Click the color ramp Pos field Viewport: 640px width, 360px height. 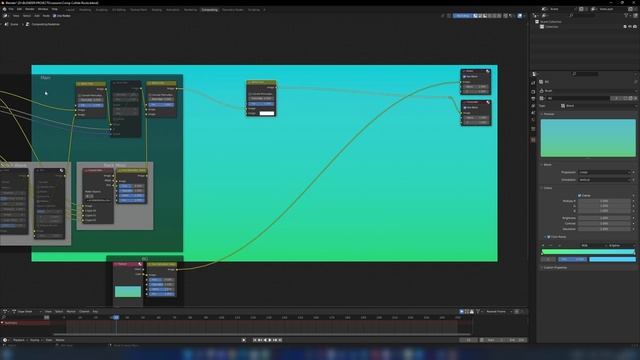(x=572, y=259)
